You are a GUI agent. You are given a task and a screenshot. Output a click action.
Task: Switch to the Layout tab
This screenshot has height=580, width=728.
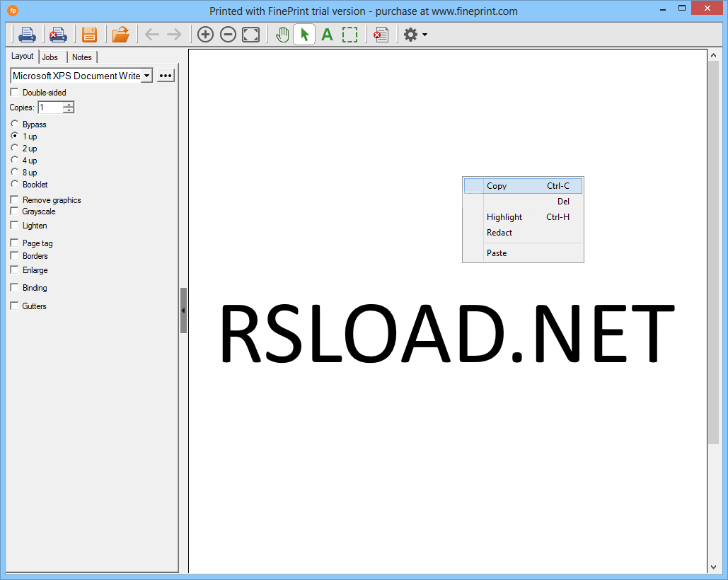tap(23, 56)
